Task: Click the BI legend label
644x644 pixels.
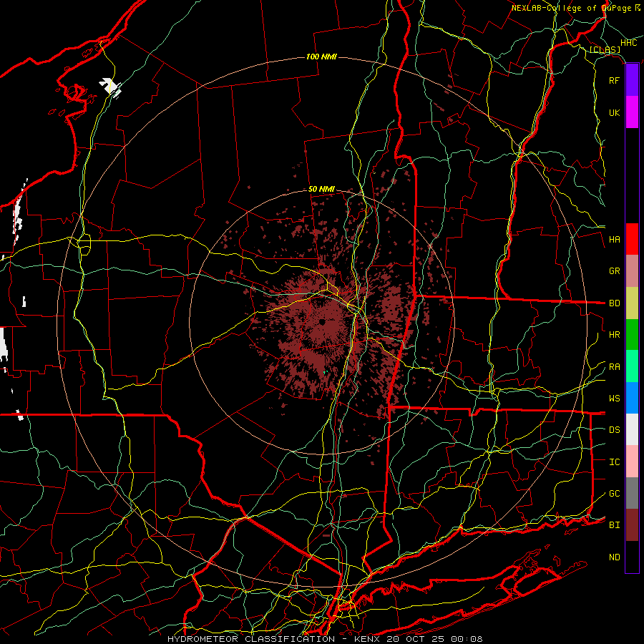Action: click(614, 525)
